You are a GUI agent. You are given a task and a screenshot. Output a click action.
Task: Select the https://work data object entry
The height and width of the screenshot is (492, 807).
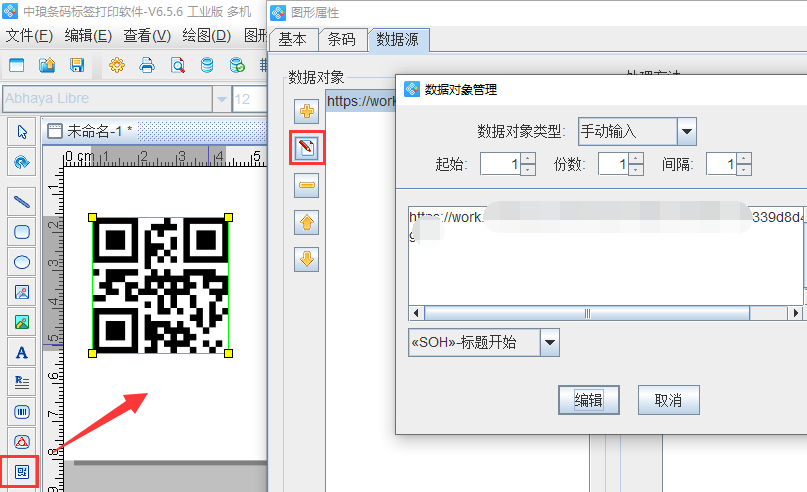(x=361, y=101)
